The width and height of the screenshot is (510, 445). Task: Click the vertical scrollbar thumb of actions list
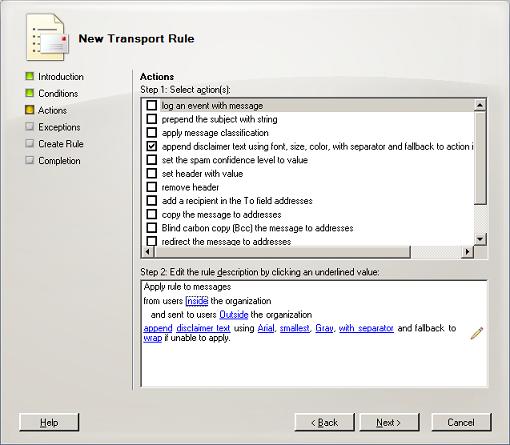point(480,158)
